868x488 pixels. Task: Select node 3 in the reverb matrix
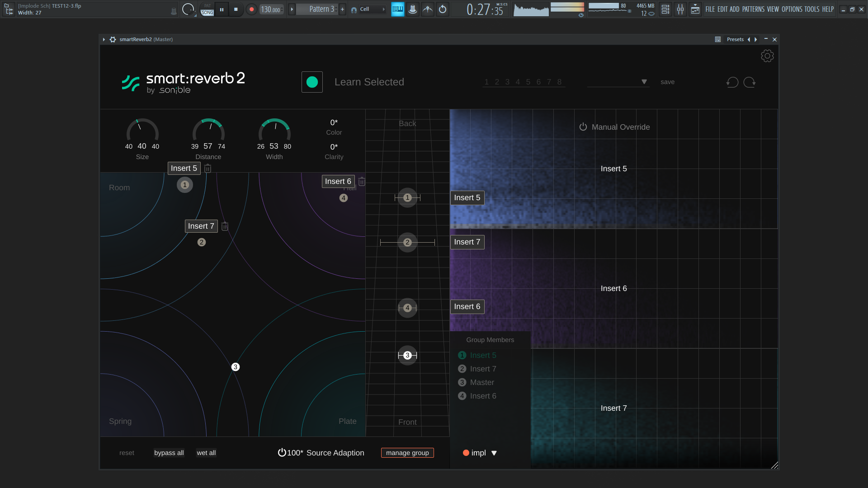(x=236, y=367)
